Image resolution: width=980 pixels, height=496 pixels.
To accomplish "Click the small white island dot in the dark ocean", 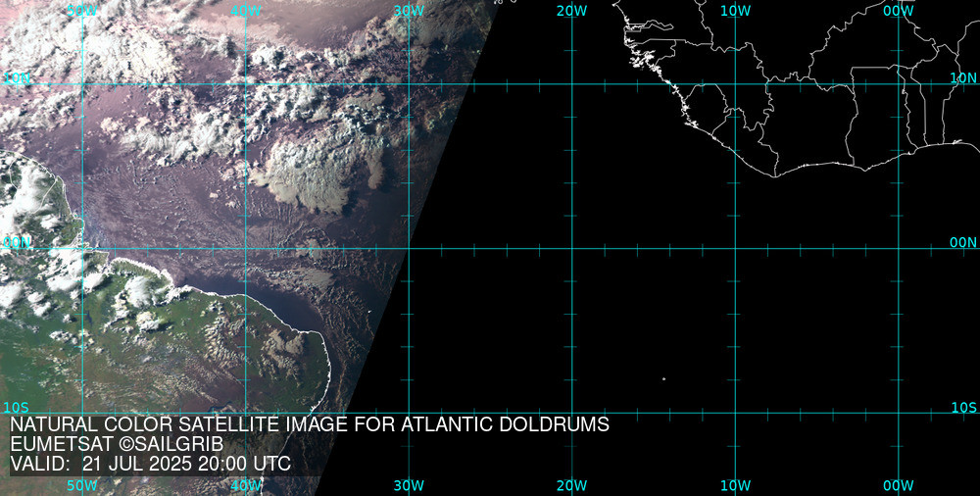I will pos(663,379).
